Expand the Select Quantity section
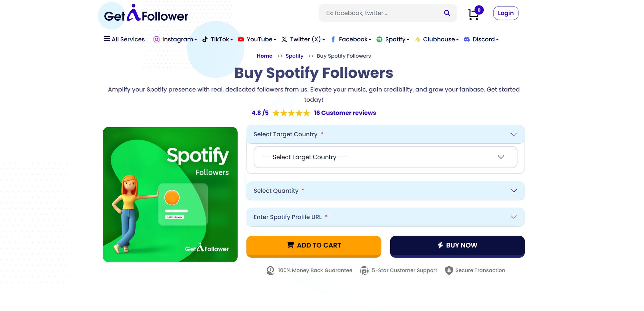This screenshot has width=644, height=311. point(385,190)
